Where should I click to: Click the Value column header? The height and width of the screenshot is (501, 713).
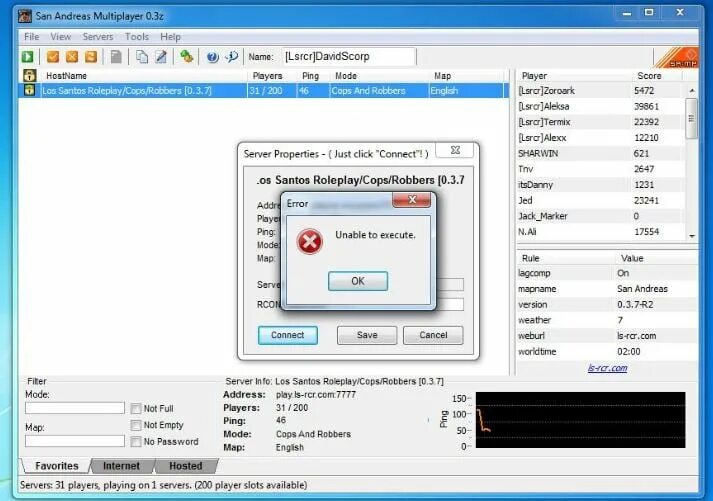[657, 258]
